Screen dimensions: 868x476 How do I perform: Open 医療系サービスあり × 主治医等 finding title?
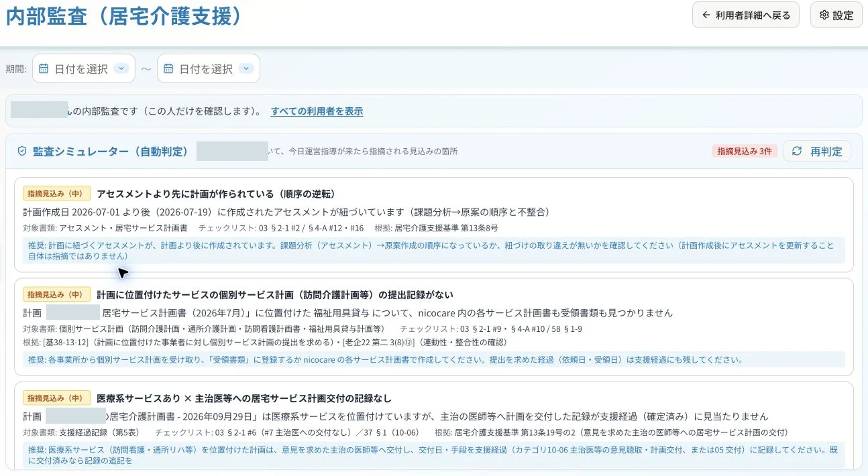pyautogui.click(x=244, y=398)
